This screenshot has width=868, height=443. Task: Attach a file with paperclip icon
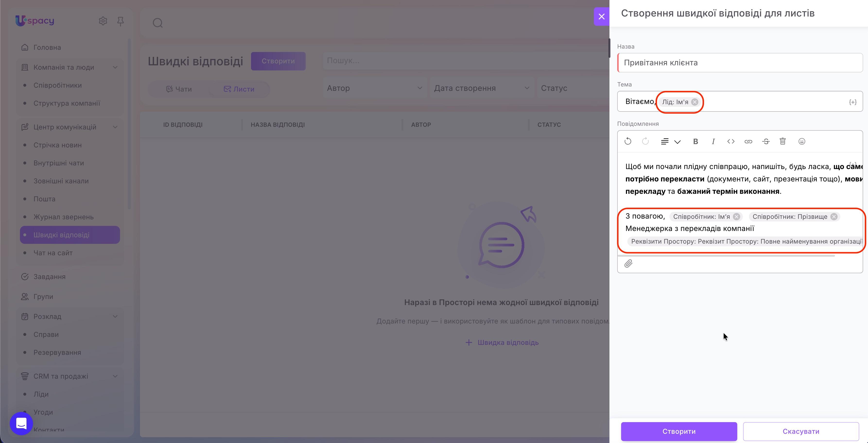(628, 264)
